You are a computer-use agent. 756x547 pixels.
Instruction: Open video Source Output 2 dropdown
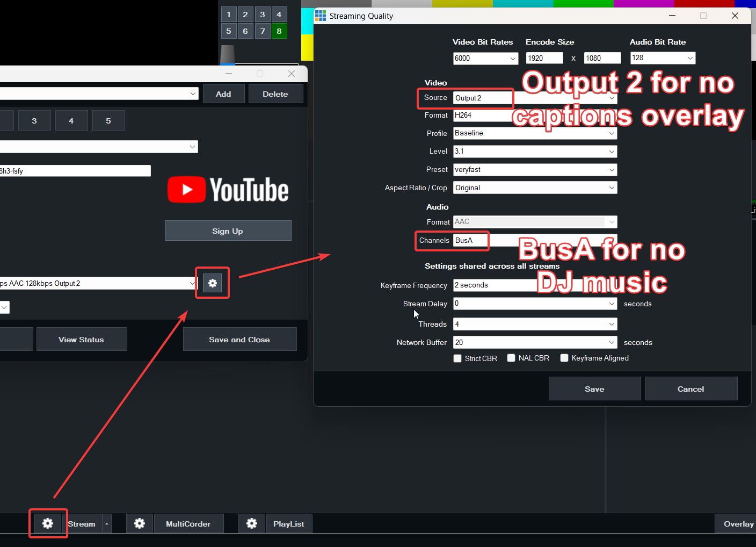click(535, 98)
